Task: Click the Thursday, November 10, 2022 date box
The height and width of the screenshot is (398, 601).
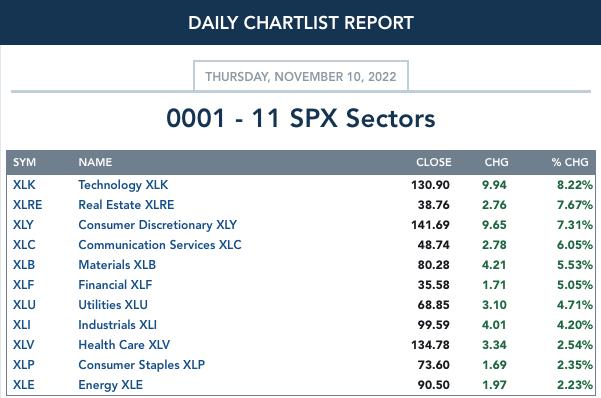Action: (x=301, y=76)
